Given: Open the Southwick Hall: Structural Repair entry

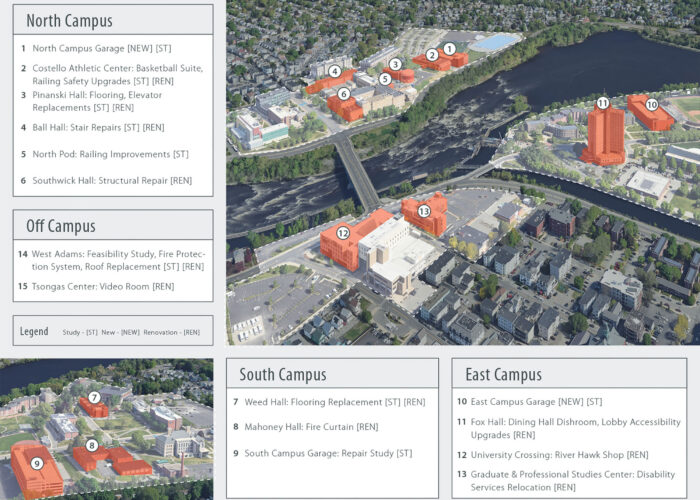Looking at the screenshot, I should tap(112, 180).
